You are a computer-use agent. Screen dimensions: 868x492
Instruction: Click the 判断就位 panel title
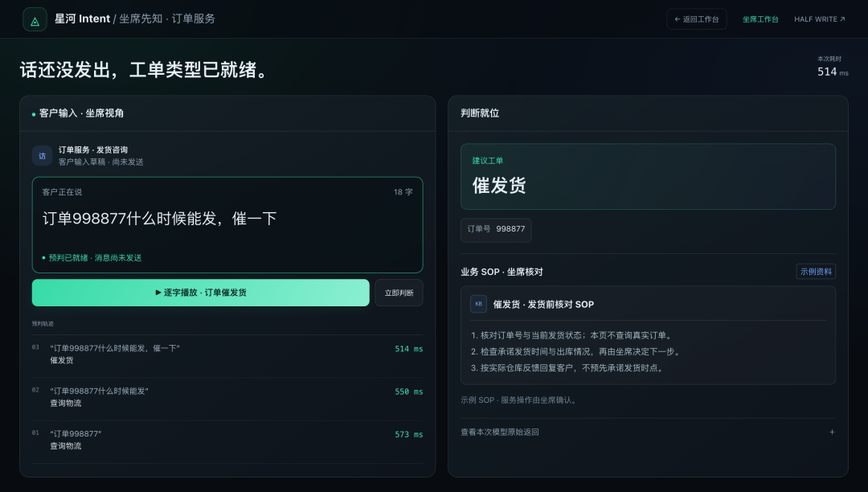coord(480,113)
